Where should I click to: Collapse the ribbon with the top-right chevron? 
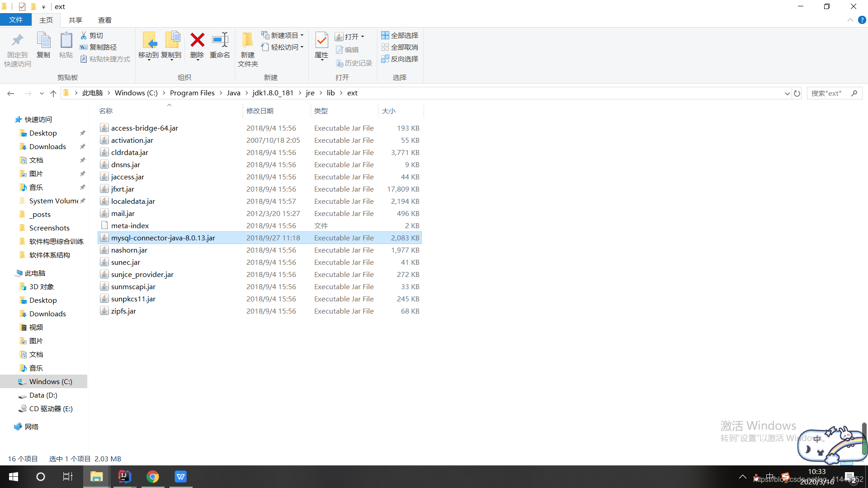pos(850,20)
